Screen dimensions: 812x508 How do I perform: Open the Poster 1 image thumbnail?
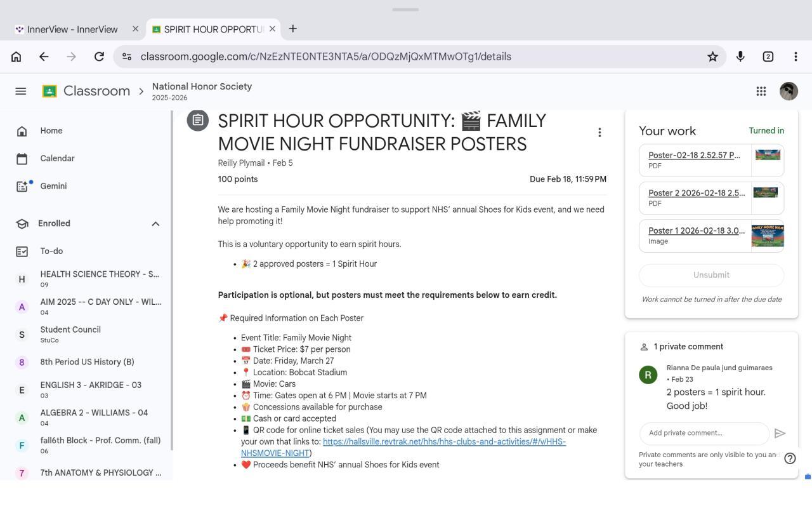[x=768, y=236]
